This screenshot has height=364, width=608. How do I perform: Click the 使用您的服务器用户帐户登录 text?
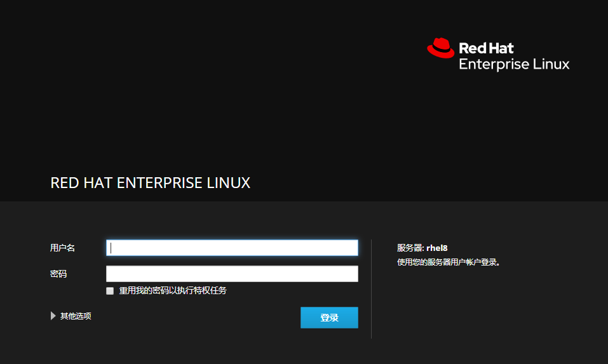449,262
